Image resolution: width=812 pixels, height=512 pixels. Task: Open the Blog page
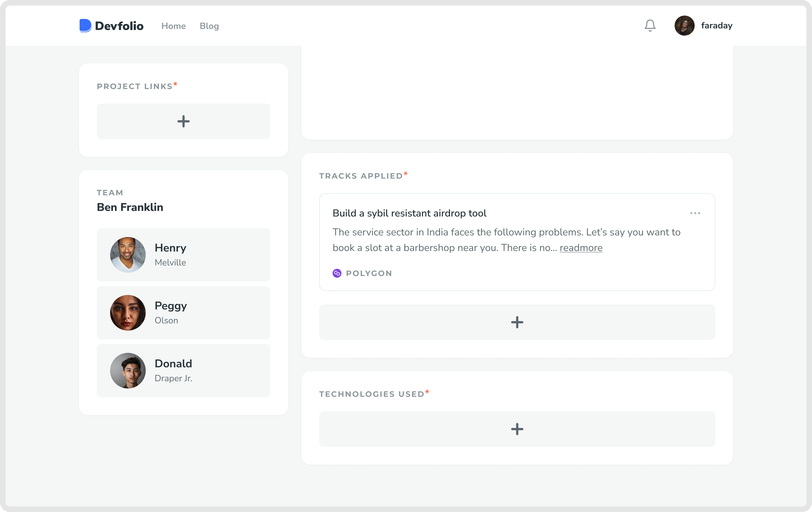pyautogui.click(x=209, y=26)
